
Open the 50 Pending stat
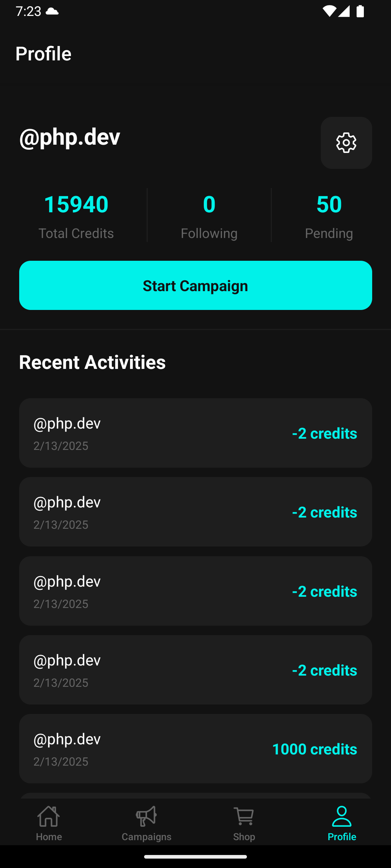(x=329, y=216)
